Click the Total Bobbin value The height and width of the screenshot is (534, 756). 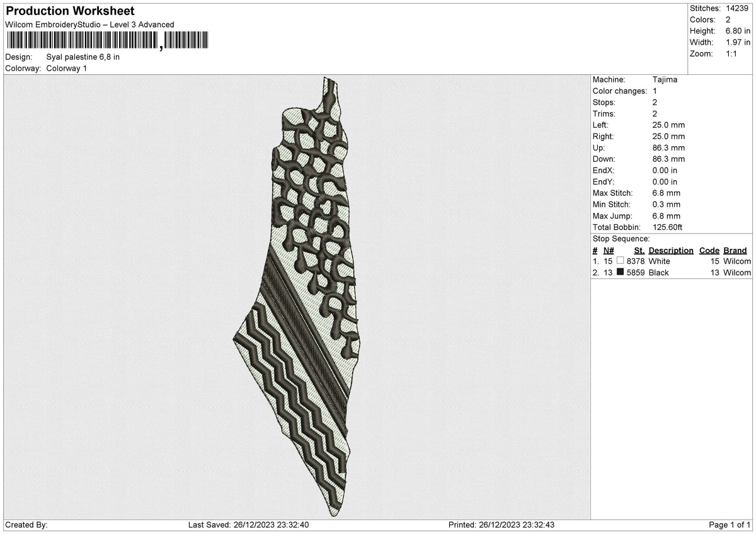667,227
